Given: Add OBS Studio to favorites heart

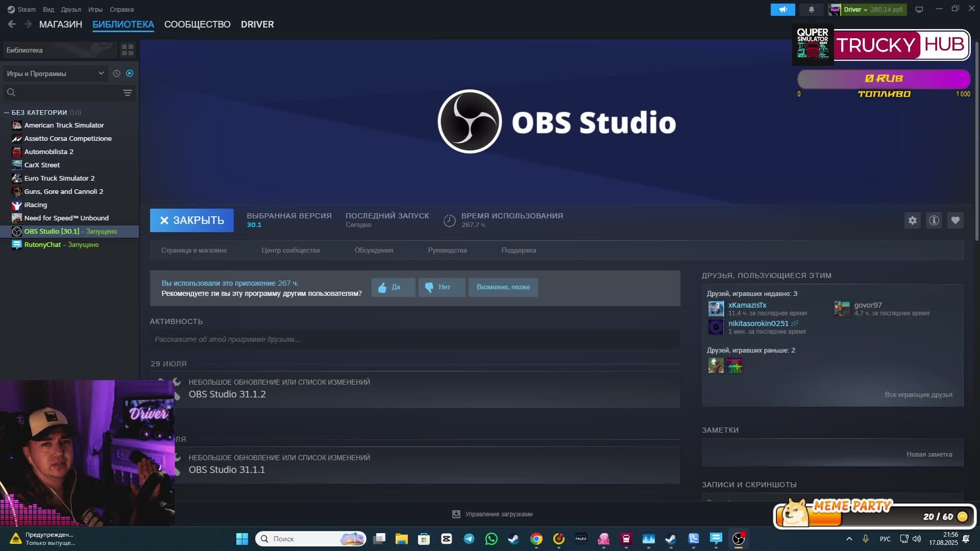Looking at the screenshot, I should click(955, 220).
